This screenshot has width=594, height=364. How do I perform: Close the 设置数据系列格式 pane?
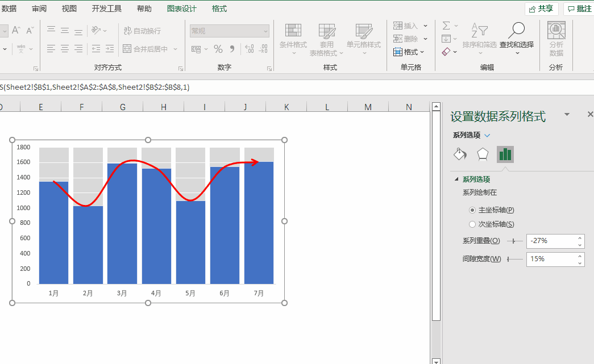coord(590,114)
